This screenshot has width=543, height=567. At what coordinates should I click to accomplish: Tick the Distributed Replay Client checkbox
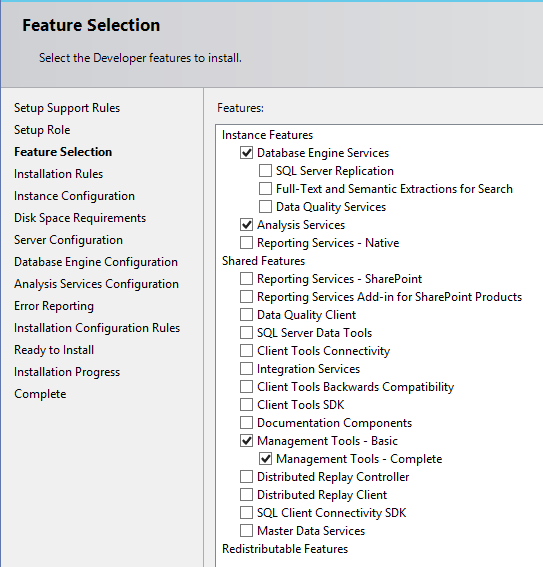pyautogui.click(x=247, y=495)
